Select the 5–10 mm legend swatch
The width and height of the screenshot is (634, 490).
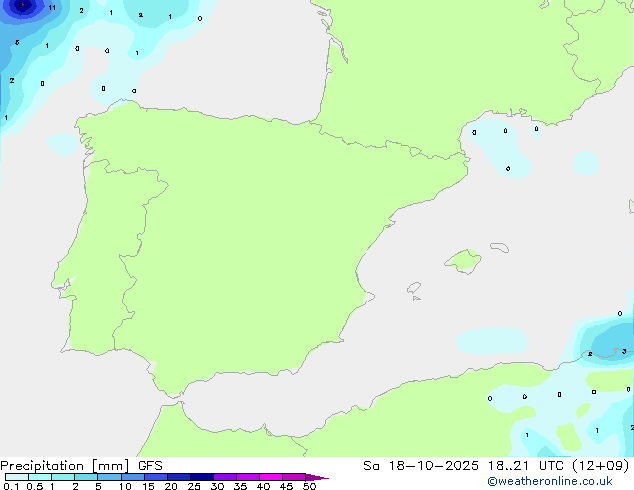pyautogui.click(x=109, y=477)
